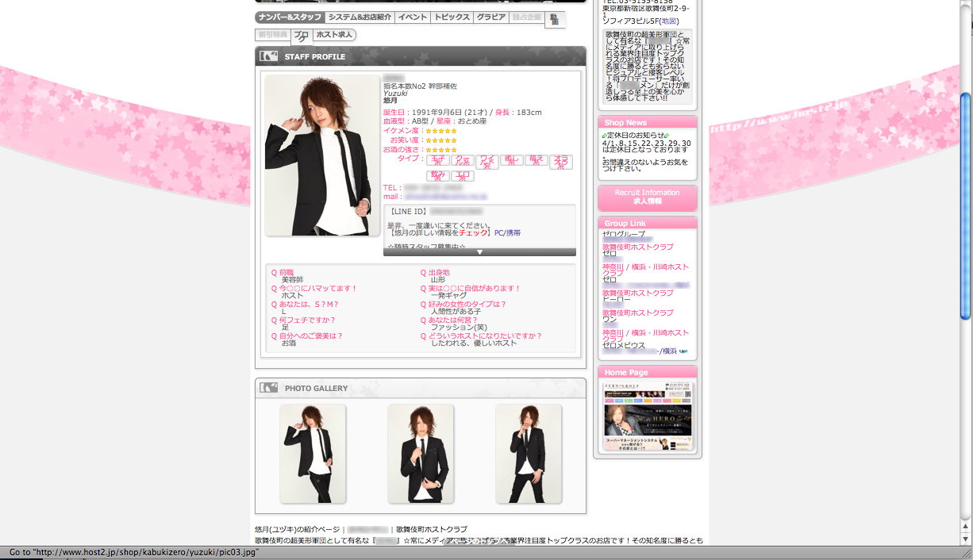Viewport: 973px width, 560px height.
Task: Click the 動画 icon tab
Action: click(x=555, y=19)
